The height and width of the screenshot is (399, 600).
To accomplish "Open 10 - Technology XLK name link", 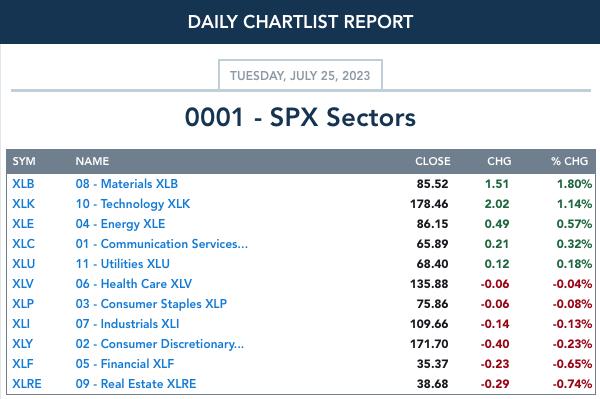I will (133, 204).
